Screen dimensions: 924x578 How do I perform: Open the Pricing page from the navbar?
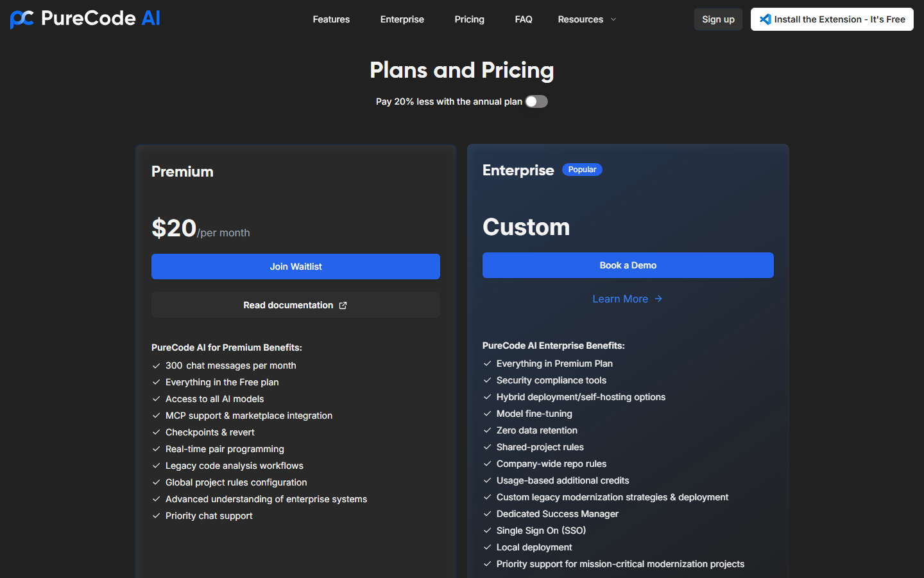tap(469, 19)
